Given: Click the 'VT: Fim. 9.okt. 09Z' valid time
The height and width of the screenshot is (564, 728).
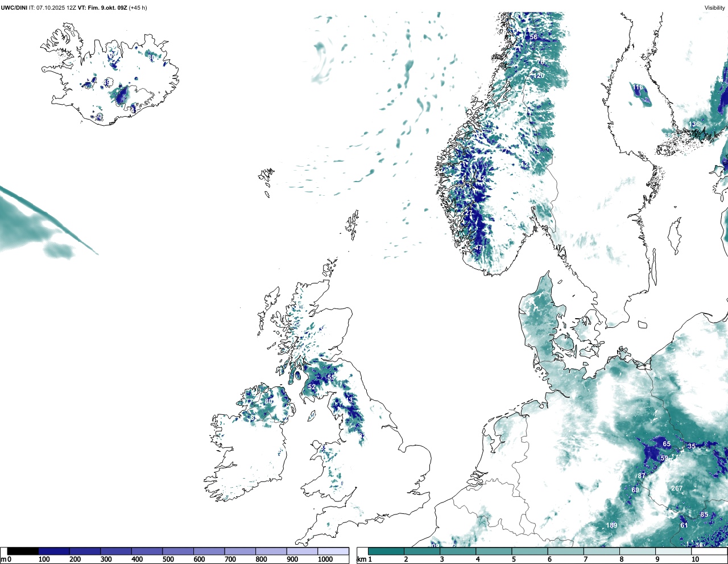Looking at the screenshot, I should click(x=102, y=8).
